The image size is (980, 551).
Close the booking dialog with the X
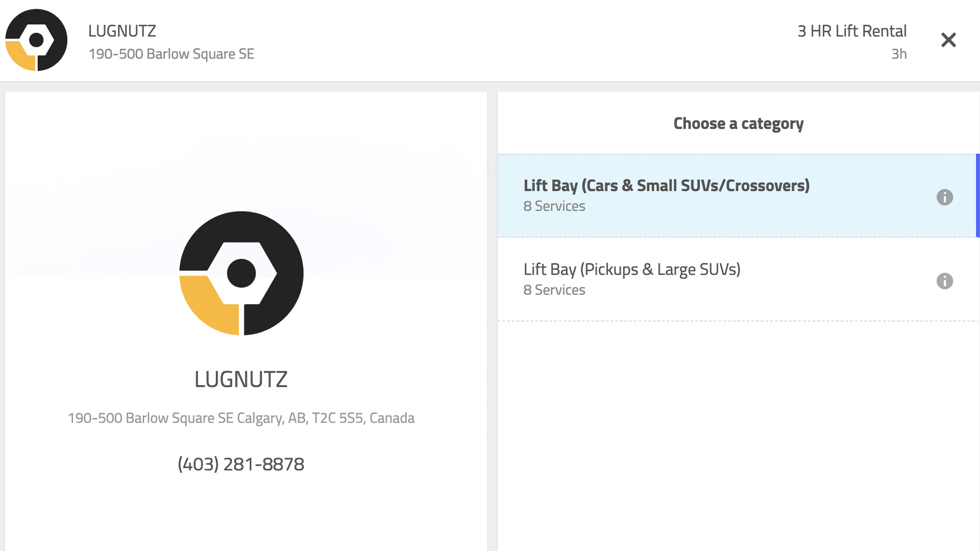pos(948,40)
